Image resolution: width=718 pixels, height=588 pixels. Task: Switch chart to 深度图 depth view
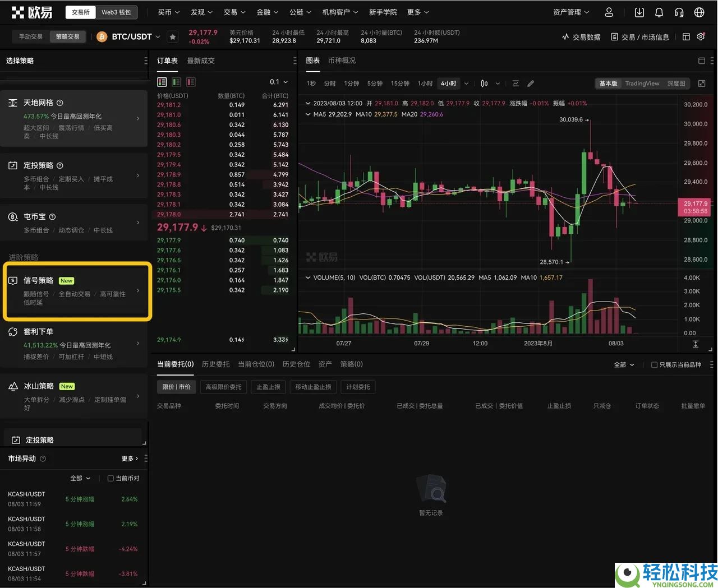coord(676,84)
